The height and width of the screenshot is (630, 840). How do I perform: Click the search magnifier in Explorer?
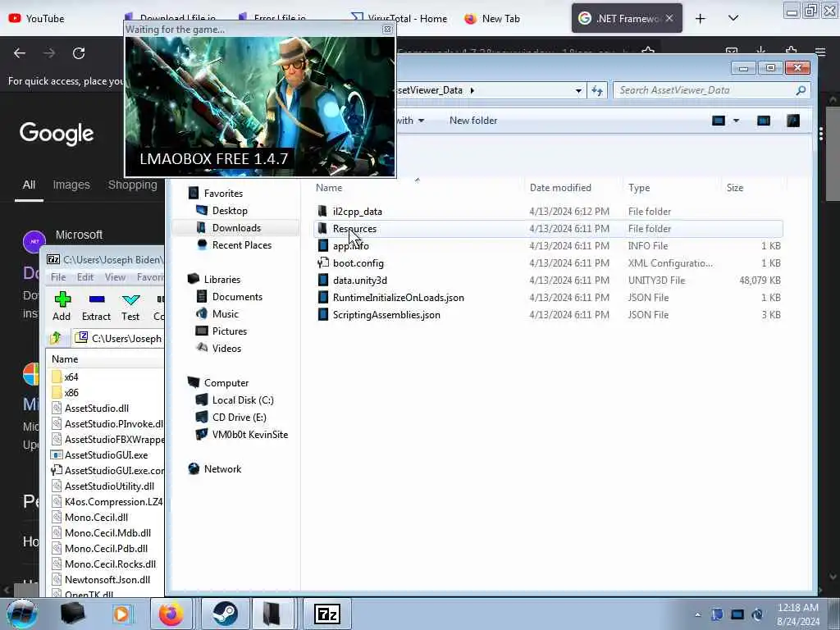coord(801,90)
